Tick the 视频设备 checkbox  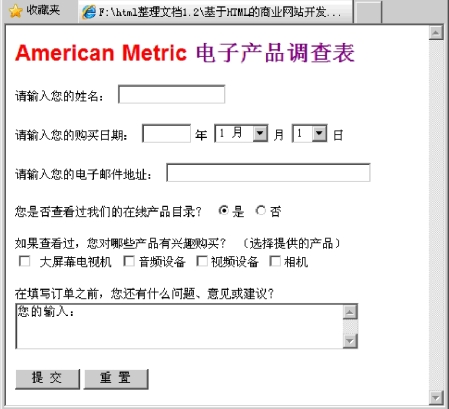coord(202,261)
